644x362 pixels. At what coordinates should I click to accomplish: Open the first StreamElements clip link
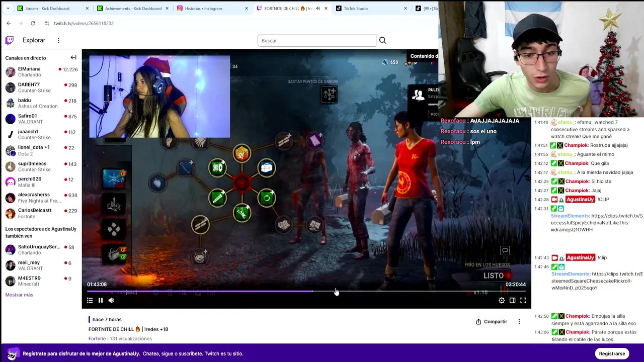(x=597, y=223)
